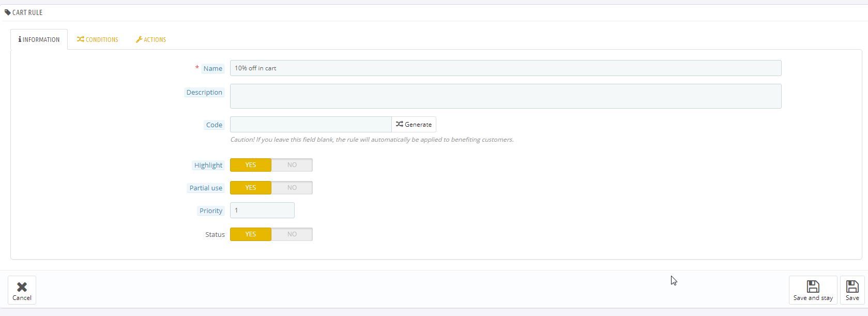Click the Partial use field label
868x316 pixels.
206,188
